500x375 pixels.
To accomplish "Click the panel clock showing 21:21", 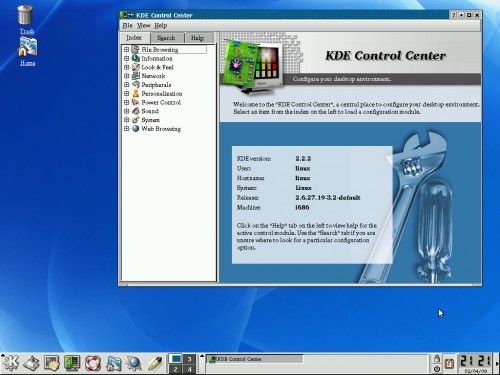I will pos(475,361).
